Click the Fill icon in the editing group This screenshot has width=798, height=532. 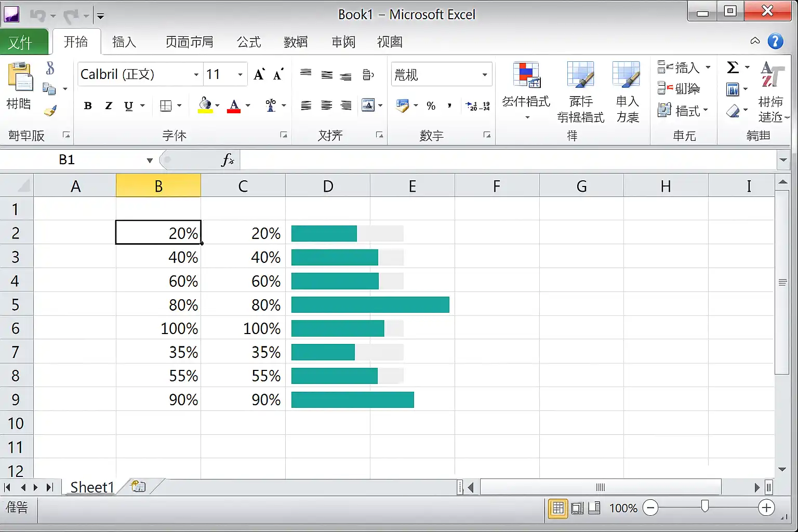coord(733,89)
